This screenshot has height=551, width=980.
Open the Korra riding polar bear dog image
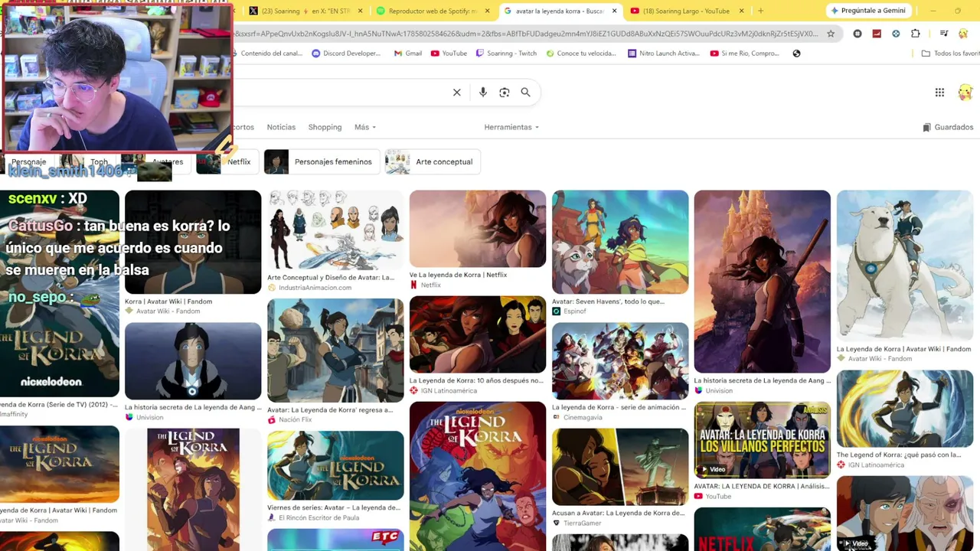click(905, 266)
